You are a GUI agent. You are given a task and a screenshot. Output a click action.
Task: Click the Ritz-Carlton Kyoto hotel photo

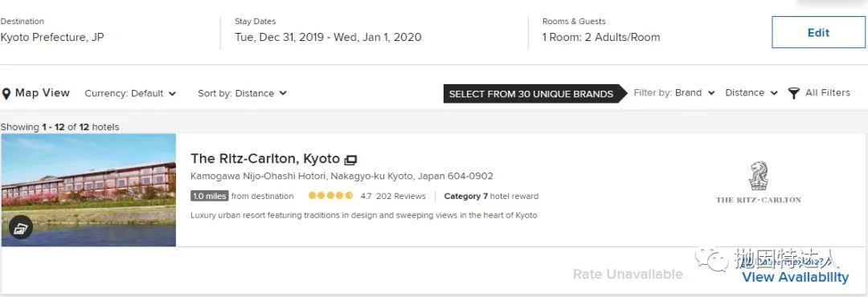pyautogui.click(x=88, y=190)
